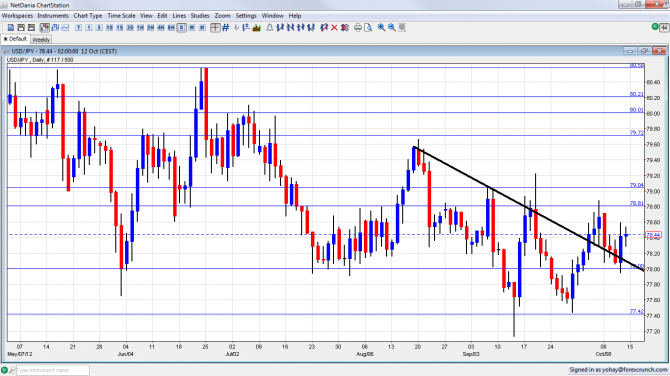Click the Help menu item
Screen dimensions: 670x376
[295, 15]
